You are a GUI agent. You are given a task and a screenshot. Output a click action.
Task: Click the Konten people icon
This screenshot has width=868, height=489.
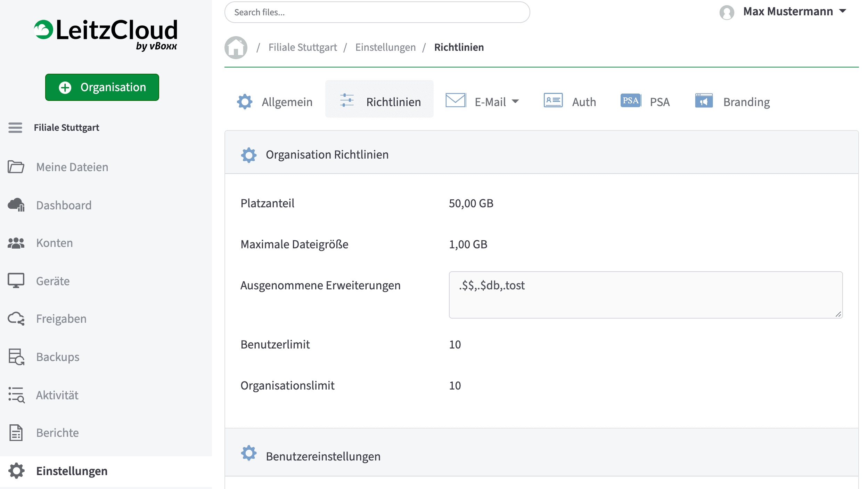point(16,243)
